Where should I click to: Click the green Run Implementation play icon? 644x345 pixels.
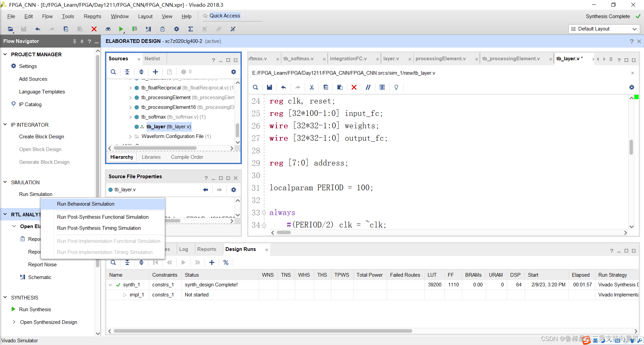tap(121, 29)
